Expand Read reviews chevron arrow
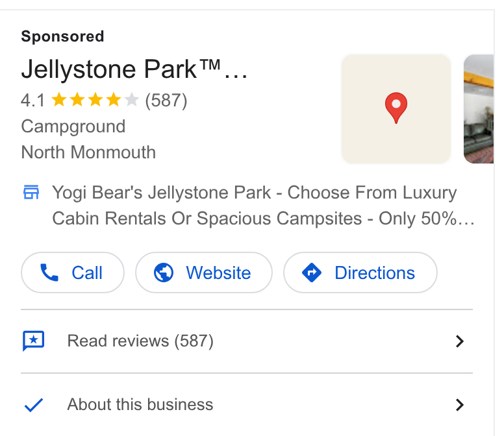The image size is (504, 436). click(460, 341)
